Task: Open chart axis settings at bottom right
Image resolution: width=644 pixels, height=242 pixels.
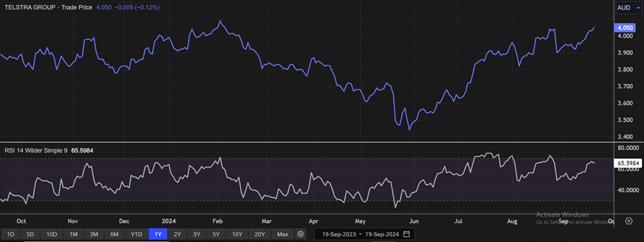Action: (628, 221)
